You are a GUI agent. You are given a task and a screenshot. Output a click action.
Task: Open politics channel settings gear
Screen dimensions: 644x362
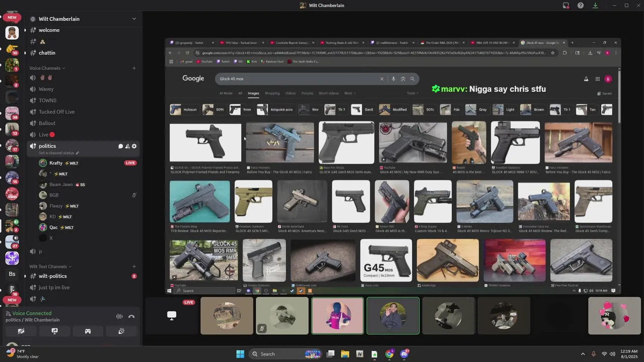pyautogui.click(x=134, y=146)
